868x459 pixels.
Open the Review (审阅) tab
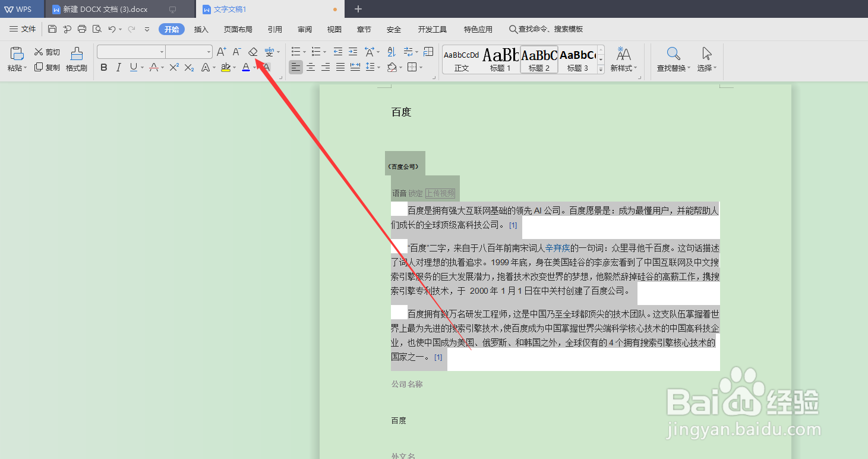click(305, 29)
